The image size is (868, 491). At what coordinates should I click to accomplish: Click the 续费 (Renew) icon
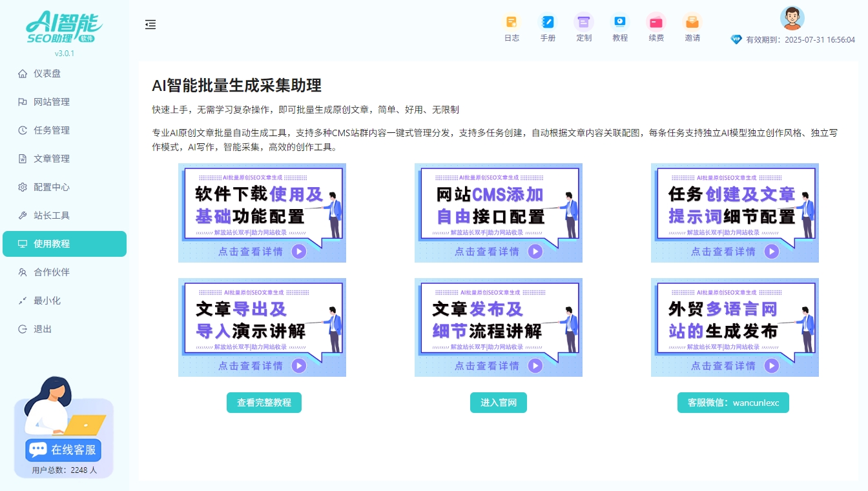pyautogui.click(x=656, y=27)
